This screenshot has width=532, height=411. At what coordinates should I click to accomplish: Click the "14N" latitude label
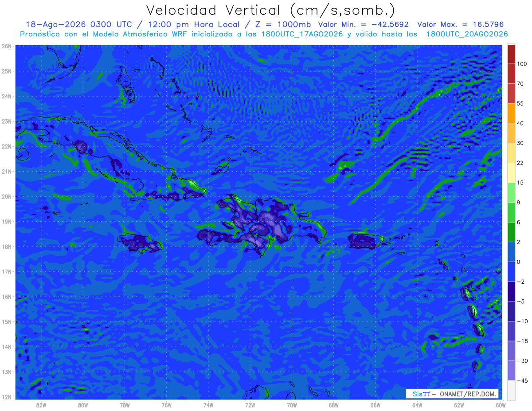tap(6, 347)
